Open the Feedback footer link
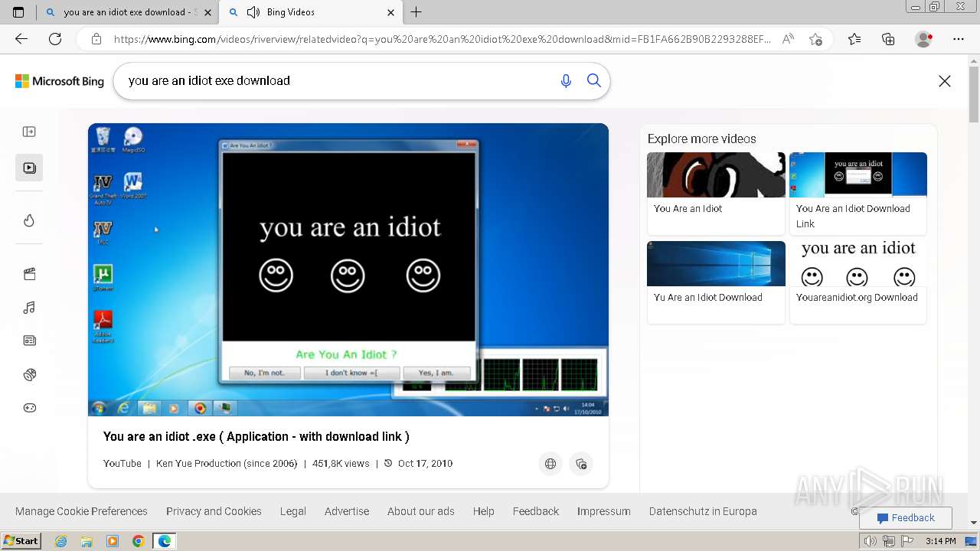 tap(536, 511)
